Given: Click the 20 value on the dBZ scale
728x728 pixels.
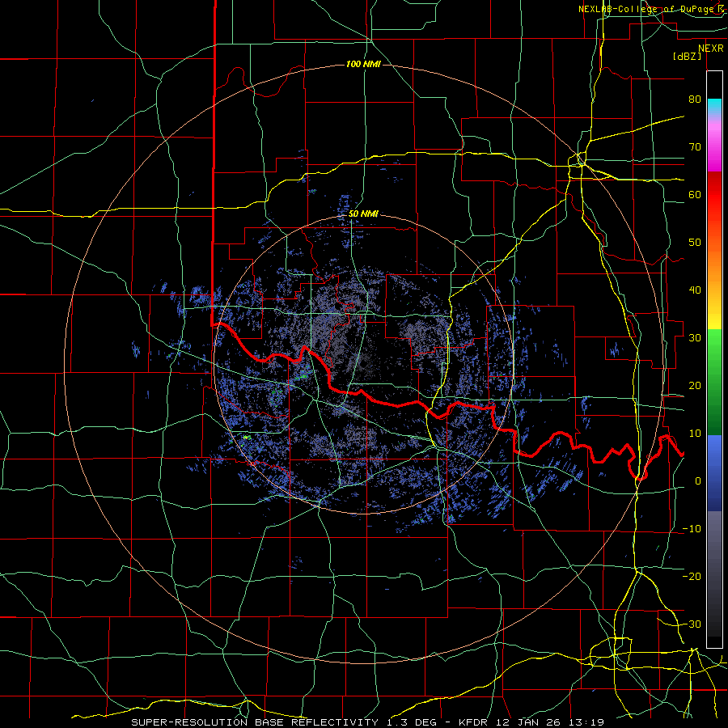Looking at the screenshot, I should tap(695, 386).
